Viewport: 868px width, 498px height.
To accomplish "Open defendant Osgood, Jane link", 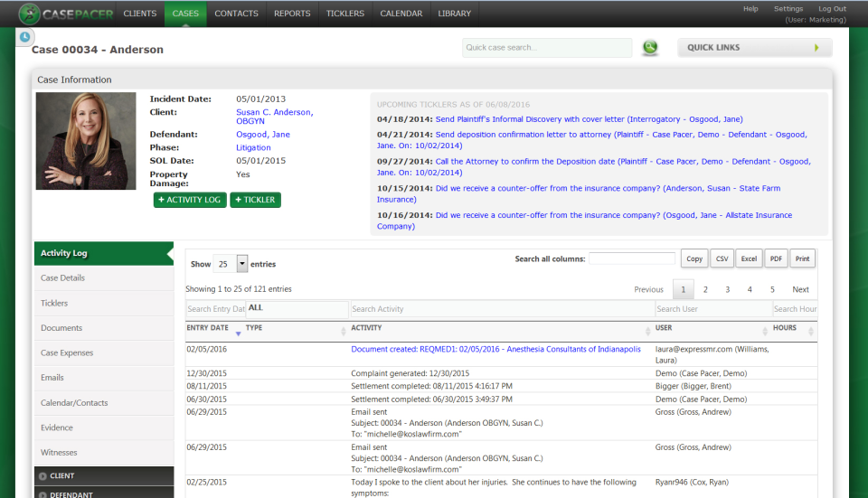I will [263, 135].
